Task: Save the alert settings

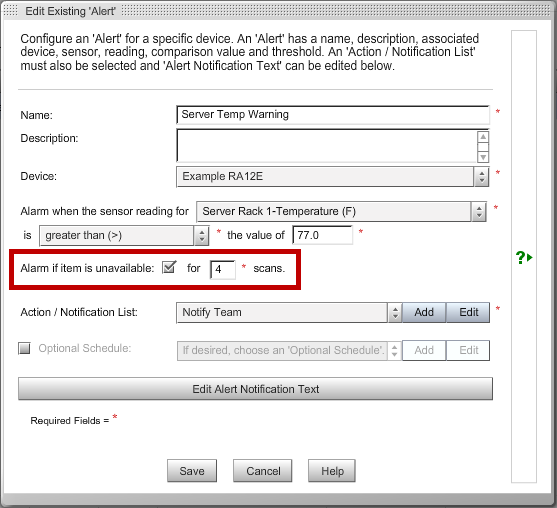Action: [192, 471]
